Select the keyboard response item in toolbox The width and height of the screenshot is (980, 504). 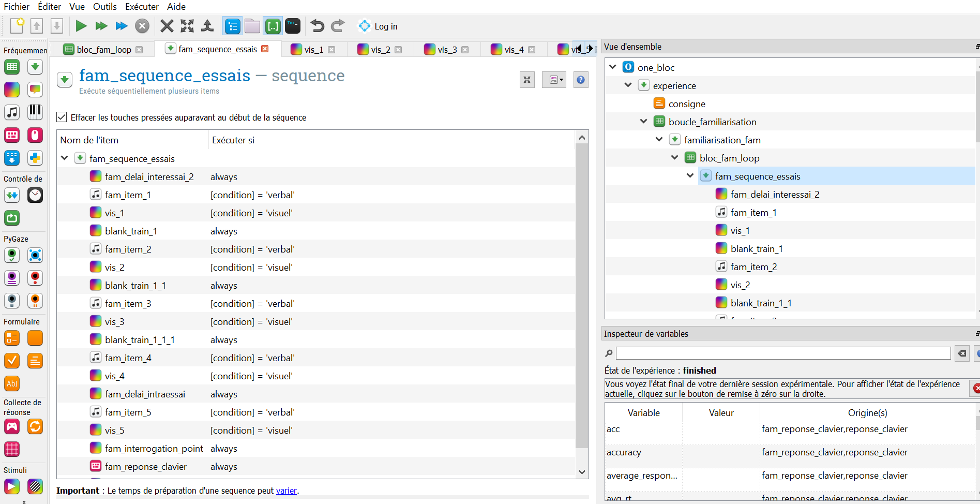pyautogui.click(x=12, y=135)
